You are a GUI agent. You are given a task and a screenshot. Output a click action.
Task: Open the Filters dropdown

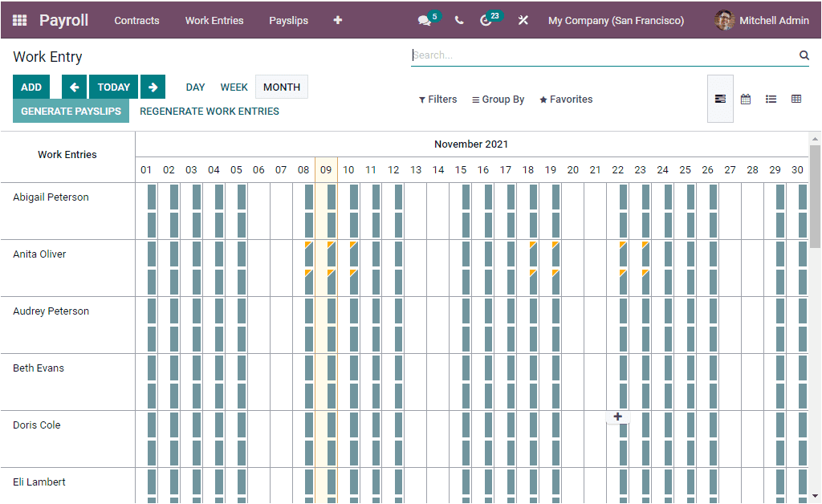point(437,99)
